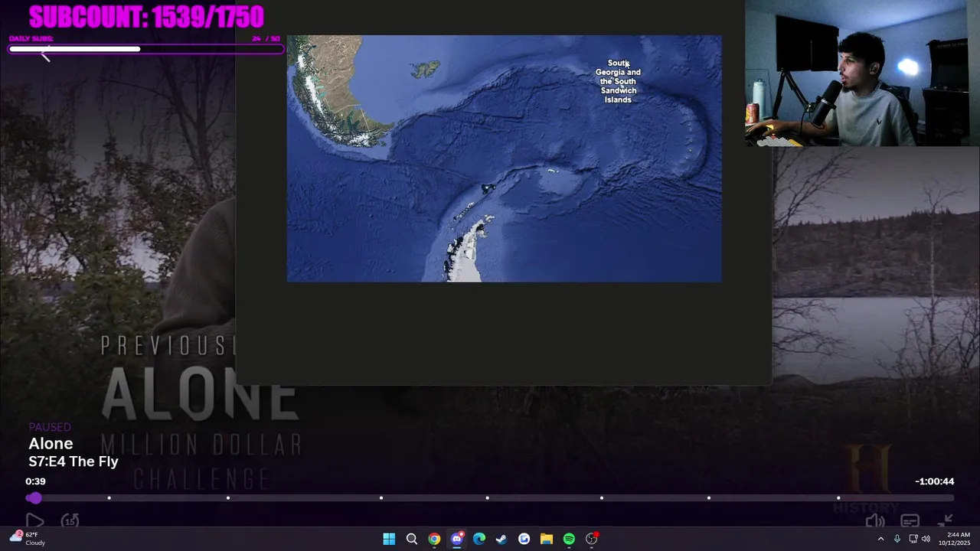
Task: Rewind 15 seconds in the Alone episode
Action: point(70,521)
